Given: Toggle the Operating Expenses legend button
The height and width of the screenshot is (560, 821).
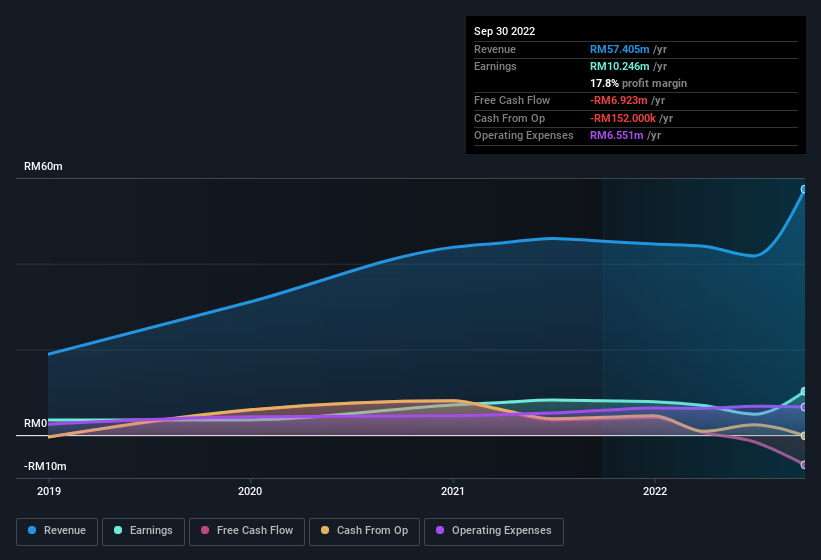Looking at the screenshot, I should click(494, 532).
